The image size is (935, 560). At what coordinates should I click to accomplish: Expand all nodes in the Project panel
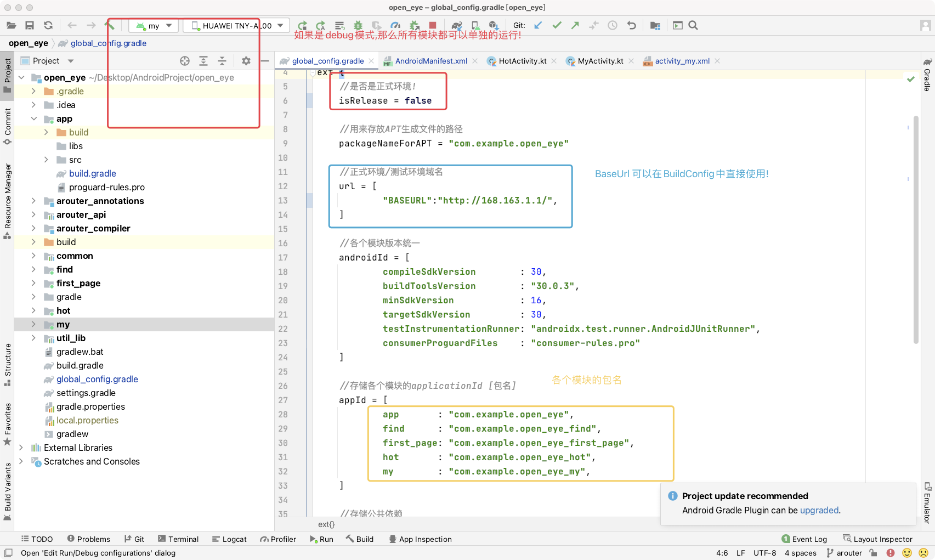(203, 61)
